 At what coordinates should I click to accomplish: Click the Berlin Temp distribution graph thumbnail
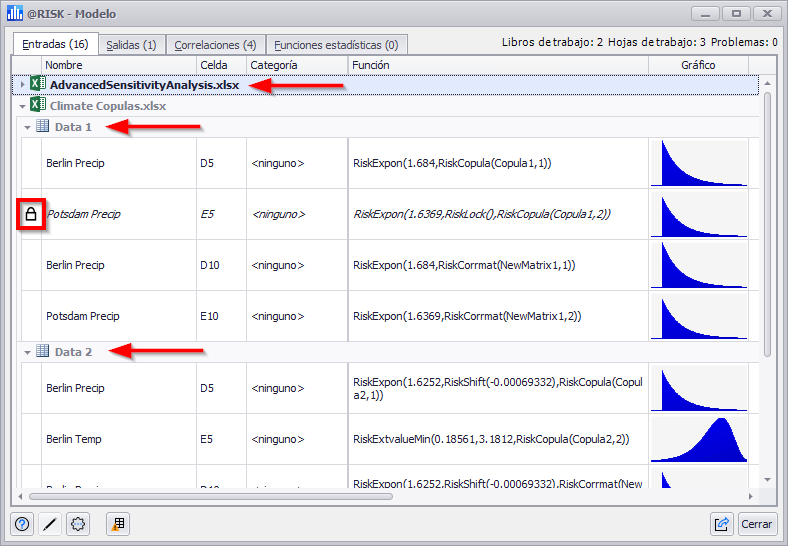pos(699,439)
